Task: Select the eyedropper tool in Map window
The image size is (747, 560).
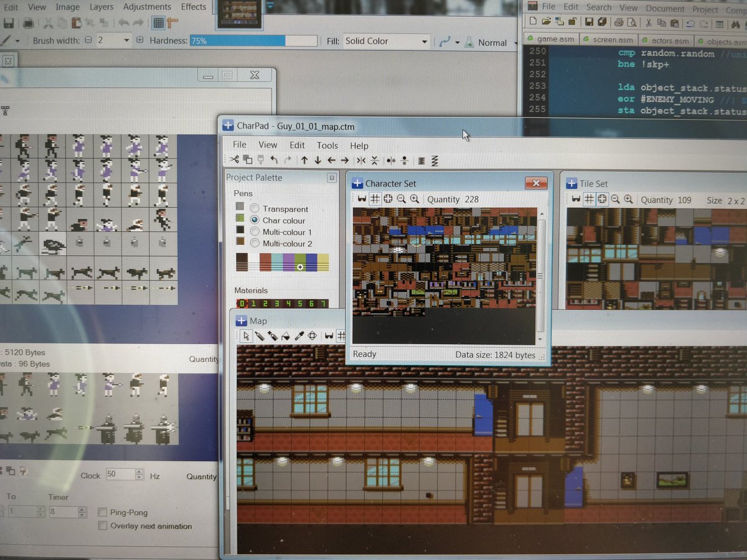Action: pos(299,336)
